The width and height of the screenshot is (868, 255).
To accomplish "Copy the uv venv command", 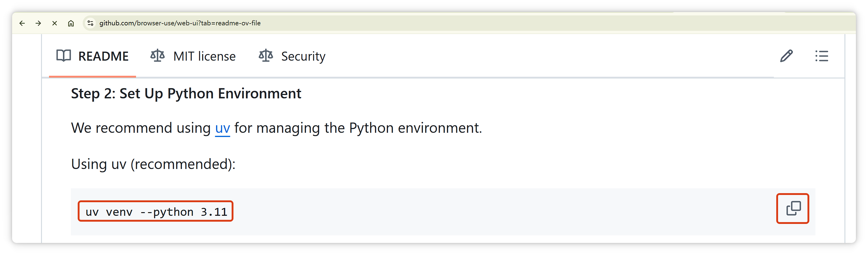I will 793,209.
